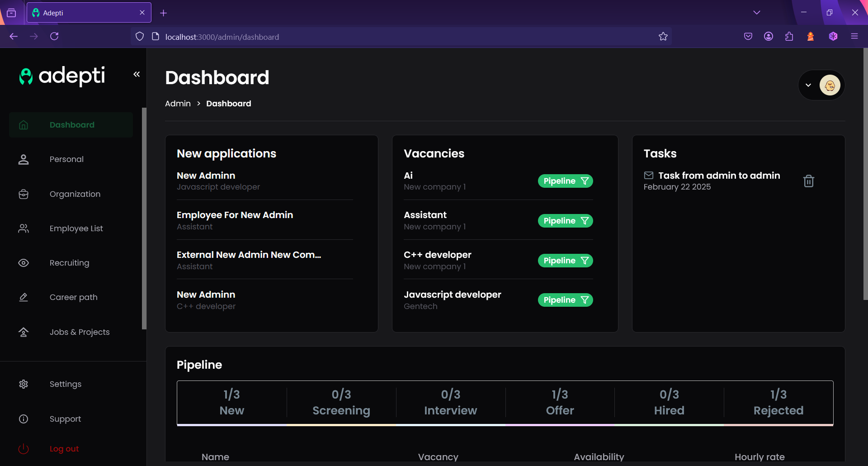This screenshot has height=466, width=868.
Task: Open the browser tab list dropdown
Action: [757, 13]
